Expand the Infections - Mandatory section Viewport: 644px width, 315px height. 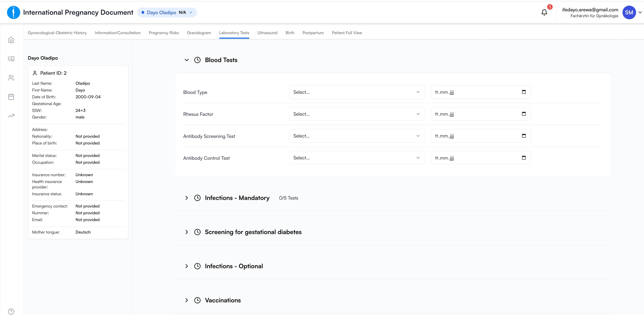point(186,198)
